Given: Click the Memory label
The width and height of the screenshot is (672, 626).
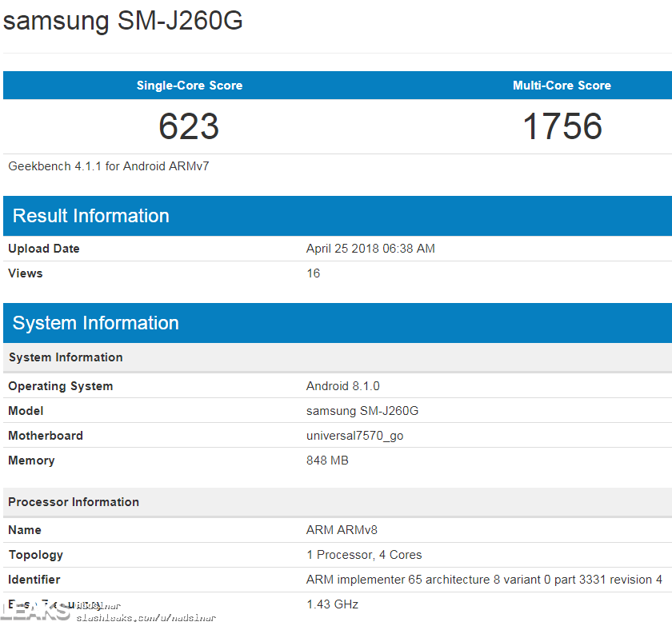Looking at the screenshot, I should (x=31, y=461).
